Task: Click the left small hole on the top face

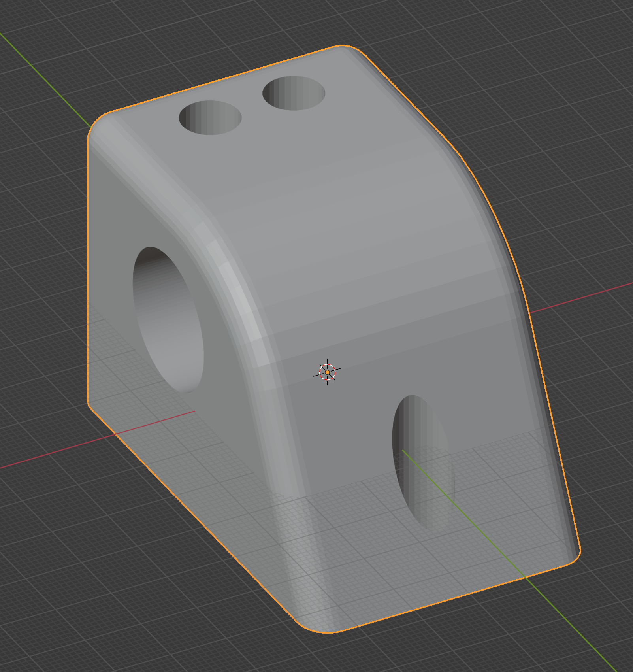Action: click(210, 117)
